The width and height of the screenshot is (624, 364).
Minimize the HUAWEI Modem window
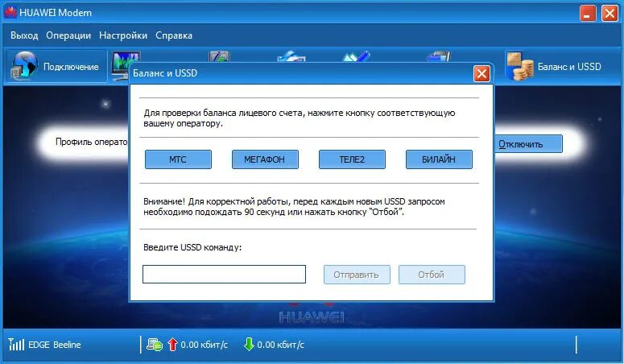click(588, 13)
